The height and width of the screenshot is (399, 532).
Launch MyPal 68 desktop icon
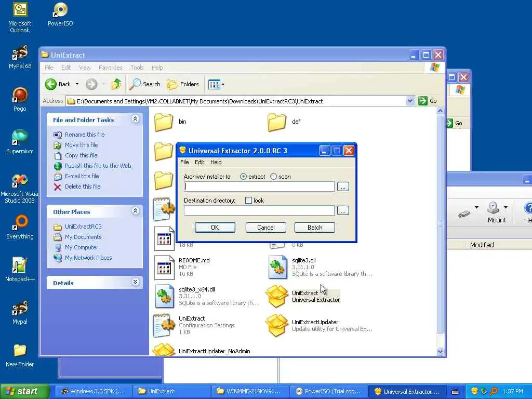click(x=20, y=57)
